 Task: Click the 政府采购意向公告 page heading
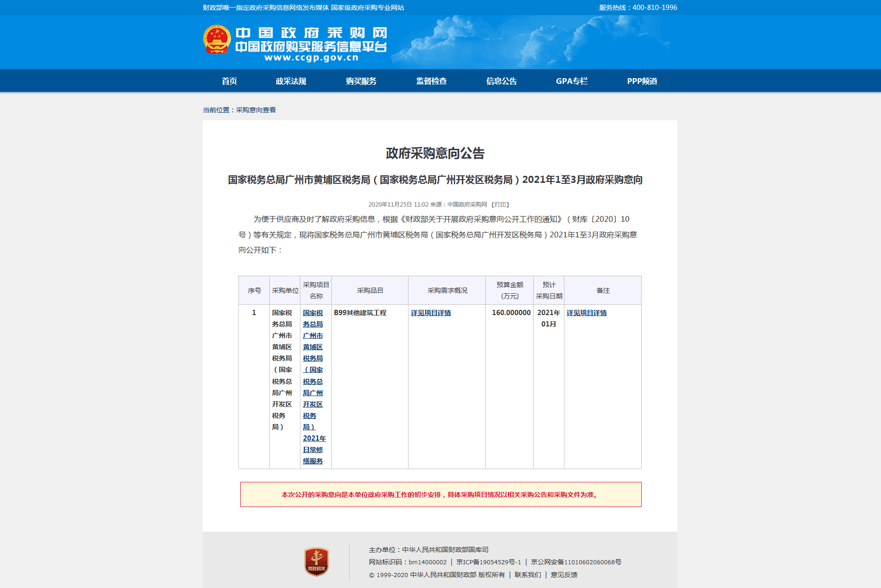click(x=435, y=154)
